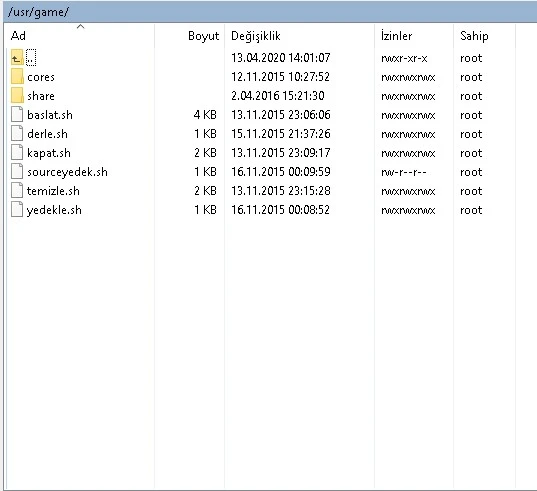The width and height of the screenshot is (537, 491).
Task: Select the share folder name
Action: click(x=41, y=96)
